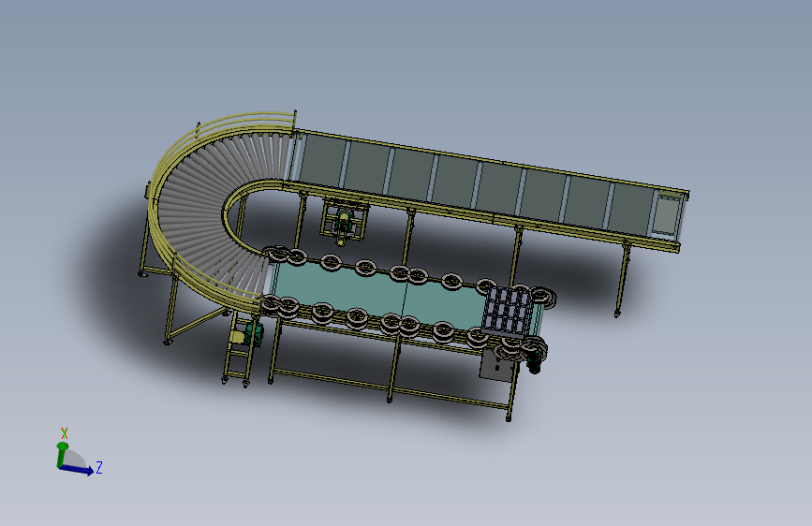Select the drive motor under upper conveyor
Screen dimensions: 812x526
(x=344, y=223)
